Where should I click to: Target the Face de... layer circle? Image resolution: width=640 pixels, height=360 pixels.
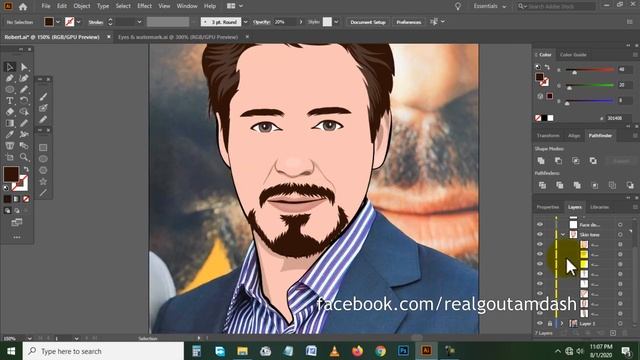coord(620,224)
